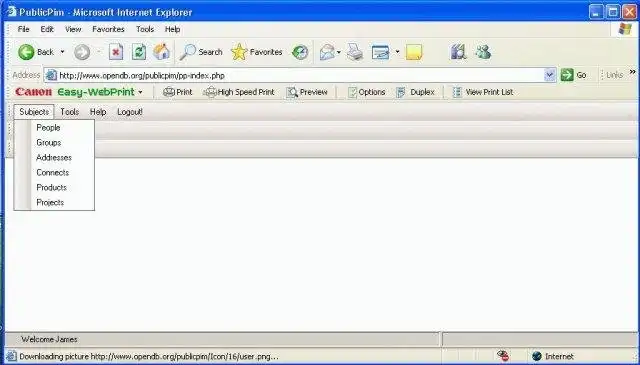Click the address URL input field
The image size is (640, 365).
[x=301, y=75]
